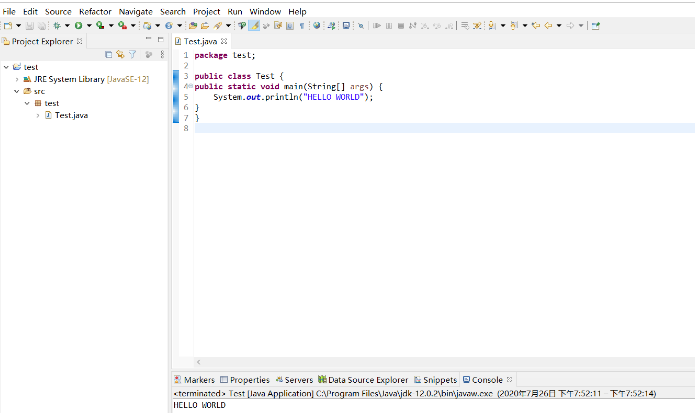The height and width of the screenshot is (413, 695).
Task: Open the Run button dropdown arrow
Action: click(89, 26)
